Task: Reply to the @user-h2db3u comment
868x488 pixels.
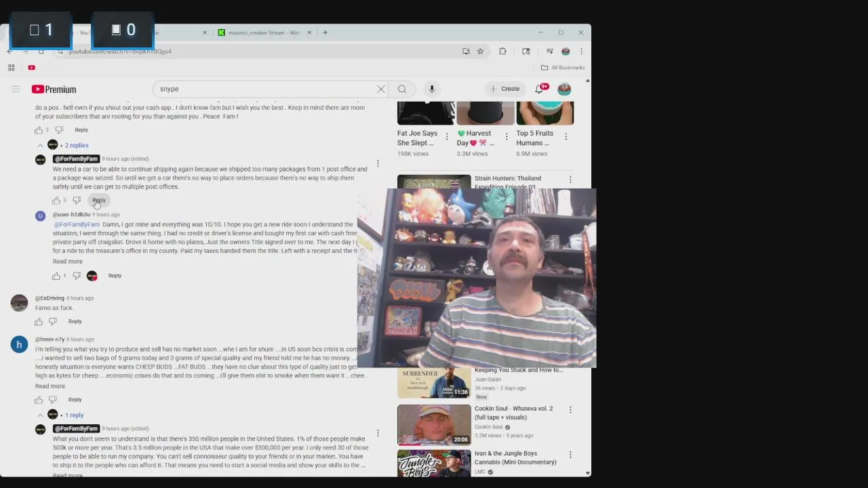Action: pyautogui.click(x=115, y=276)
